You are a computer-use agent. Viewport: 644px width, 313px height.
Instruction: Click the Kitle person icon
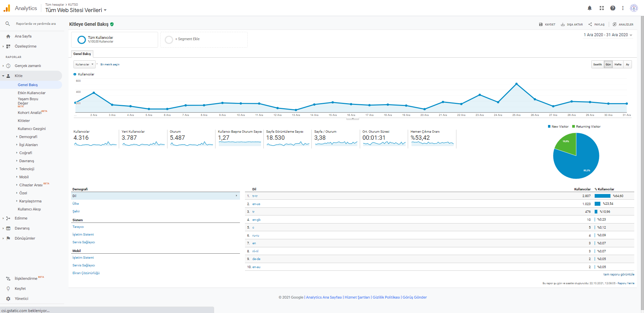pyautogui.click(x=8, y=76)
